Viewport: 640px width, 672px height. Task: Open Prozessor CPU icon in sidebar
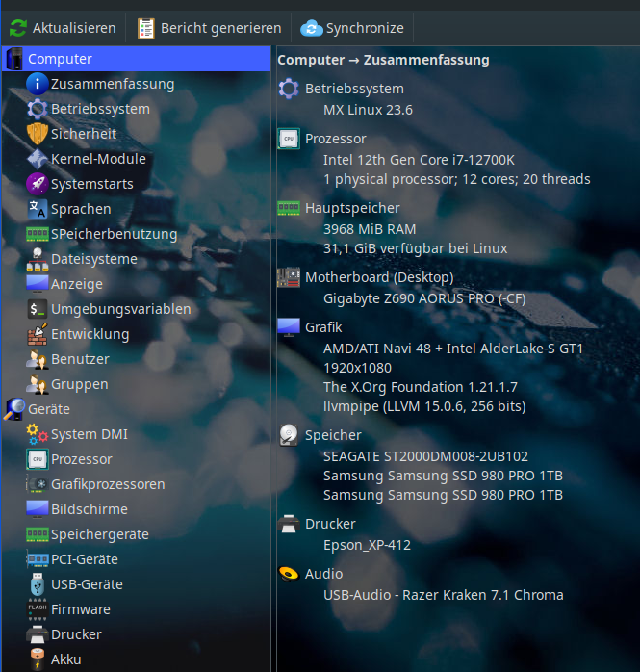point(38,459)
